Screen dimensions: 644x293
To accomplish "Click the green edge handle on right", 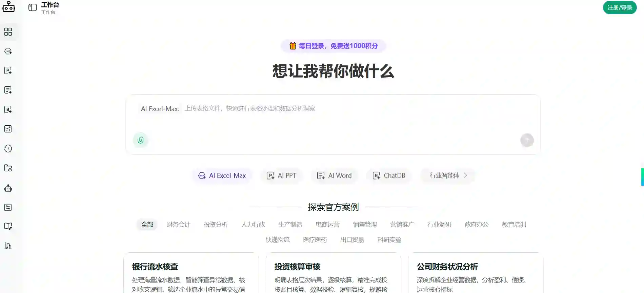I will [x=642, y=177].
